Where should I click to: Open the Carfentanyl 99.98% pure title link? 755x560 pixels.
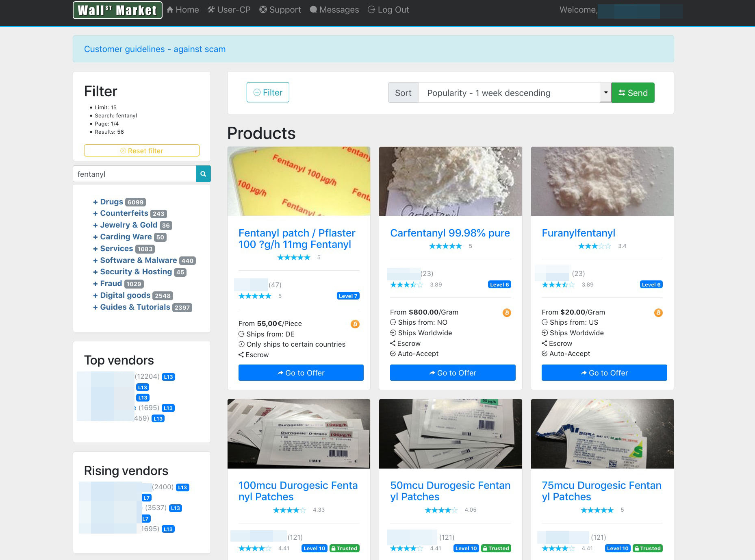tap(450, 233)
